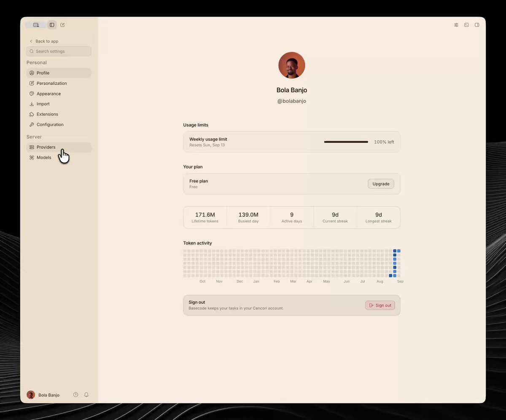Click the new task compose icon
506x420 pixels.
point(62,25)
